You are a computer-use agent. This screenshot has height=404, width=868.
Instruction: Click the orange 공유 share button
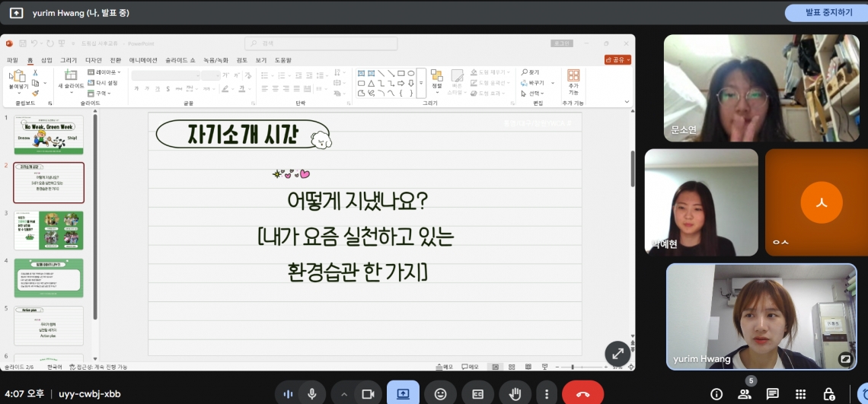[x=617, y=60]
